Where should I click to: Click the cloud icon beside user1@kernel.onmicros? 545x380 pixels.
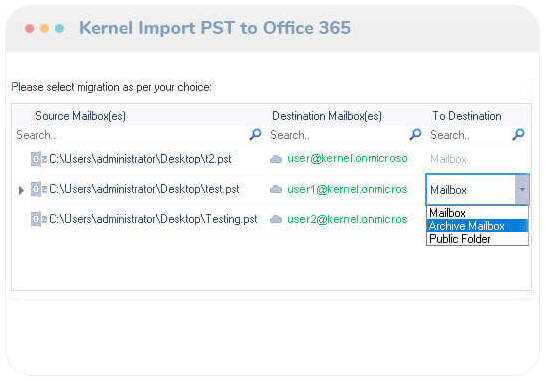coord(276,189)
